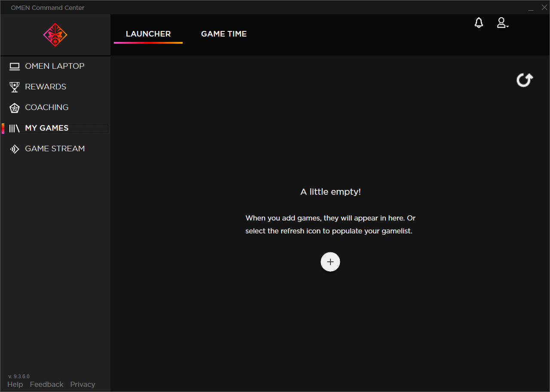
Task: Open notifications with the bell icon
Action: [x=479, y=23]
